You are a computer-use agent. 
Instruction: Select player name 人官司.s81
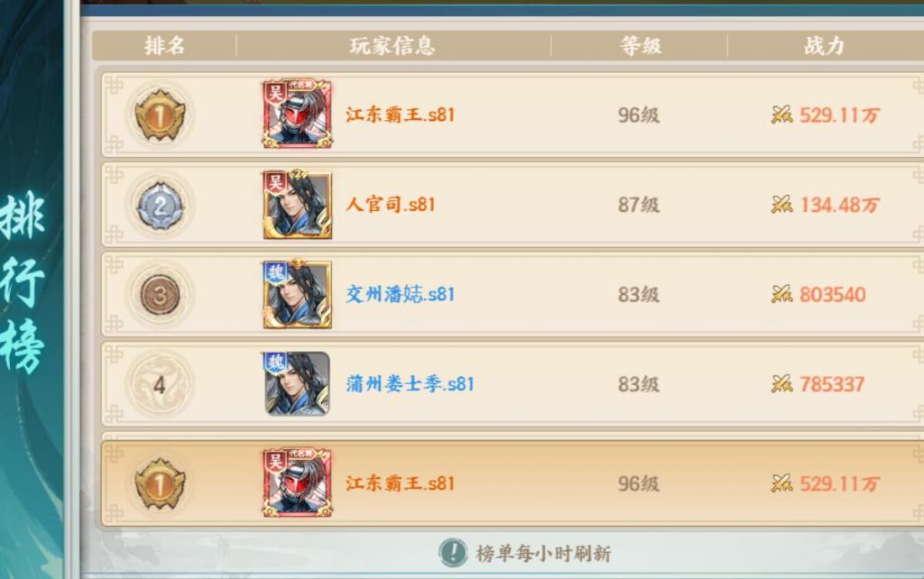tap(391, 205)
